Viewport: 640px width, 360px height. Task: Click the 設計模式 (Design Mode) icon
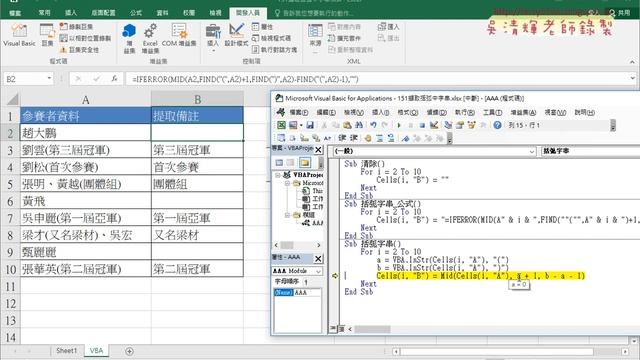236,35
